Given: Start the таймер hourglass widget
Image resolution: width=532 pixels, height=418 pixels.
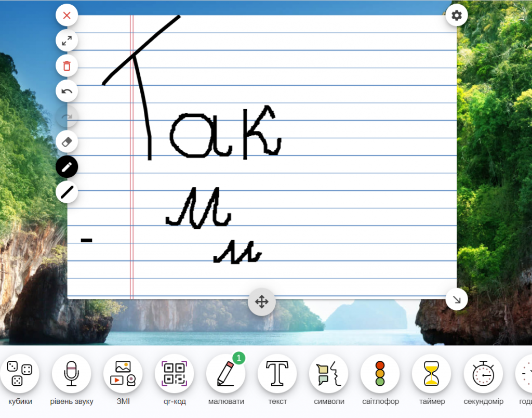Looking at the screenshot, I should point(431,374).
